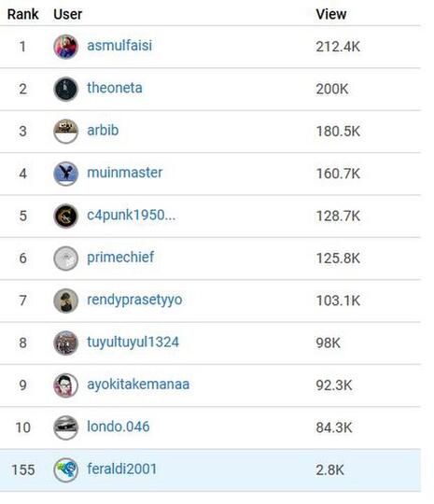Open c4punk1950's black gold avatar
The width and height of the screenshot is (434, 504).
click(x=66, y=216)
